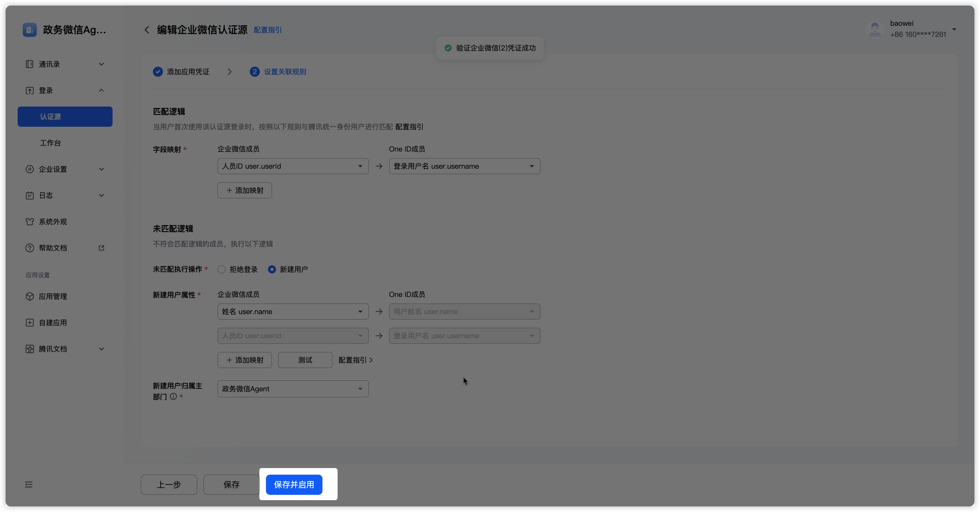Click the 保存并启用 button

[x=294, y=484]
